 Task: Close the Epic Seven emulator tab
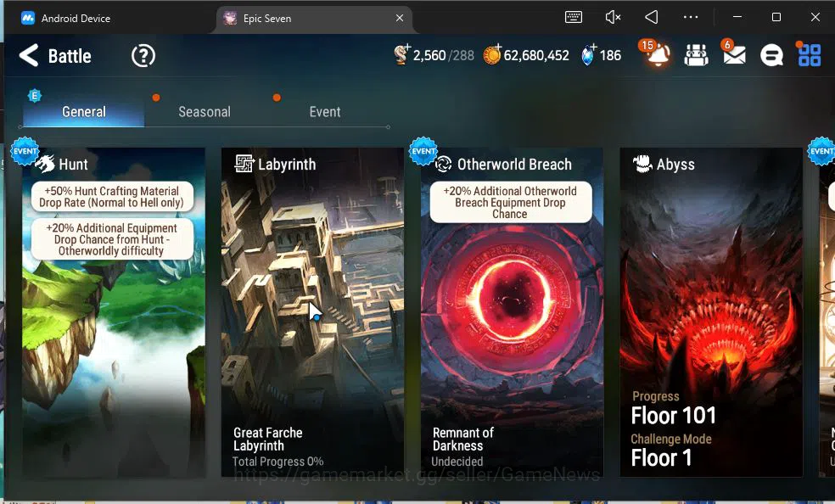400,18
